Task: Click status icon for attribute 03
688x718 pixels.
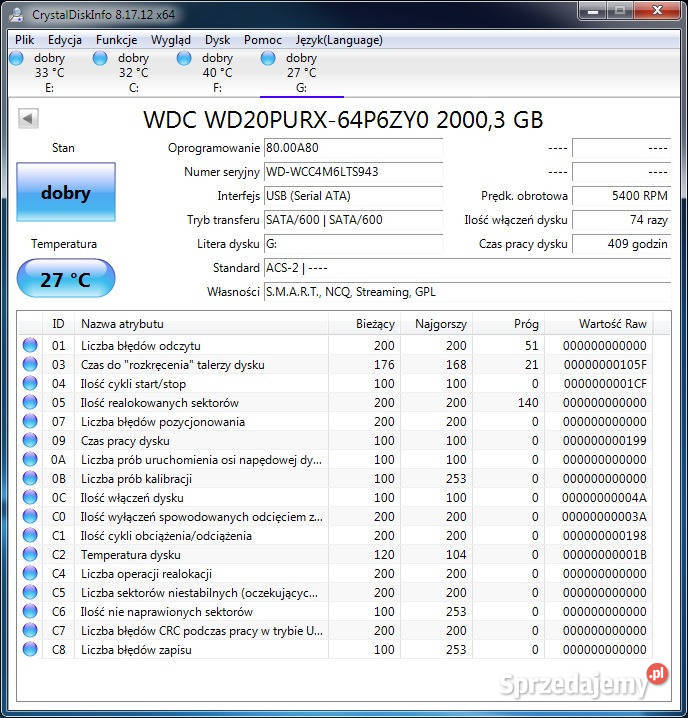Action: [30, 364]
